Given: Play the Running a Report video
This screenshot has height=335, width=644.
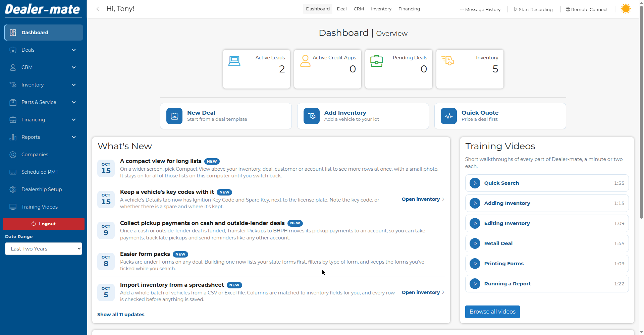Looking at the screenshot, I should tap(547, 284).
